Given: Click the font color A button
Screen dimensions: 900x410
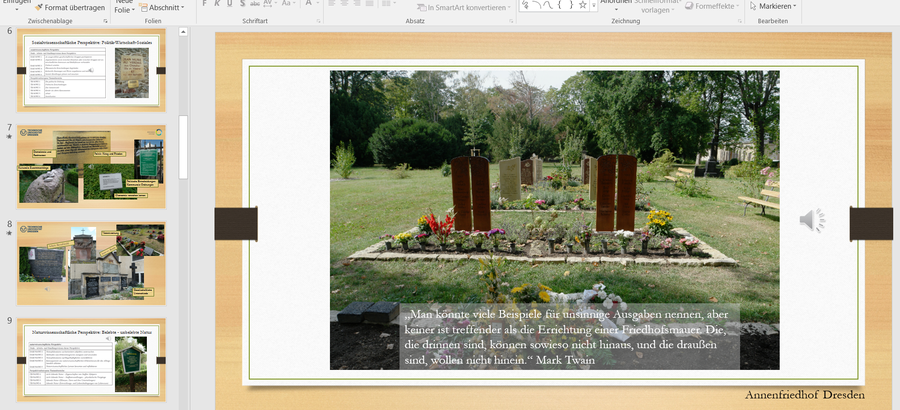Looking at the screenshot, I should point(311,3).
